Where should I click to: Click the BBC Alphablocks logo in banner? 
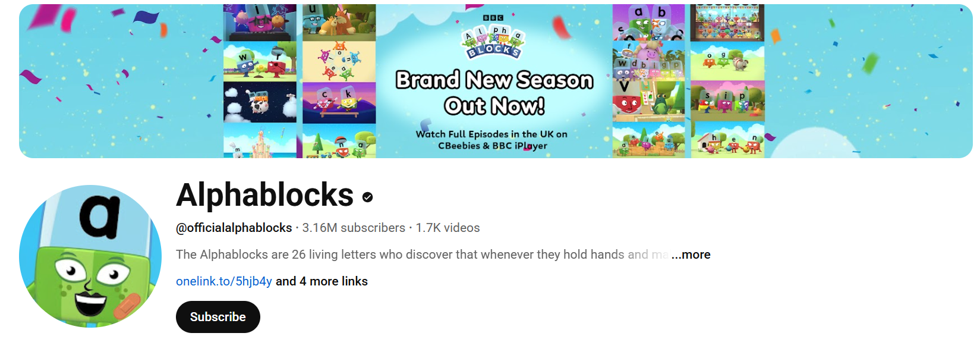coord(493,37)
